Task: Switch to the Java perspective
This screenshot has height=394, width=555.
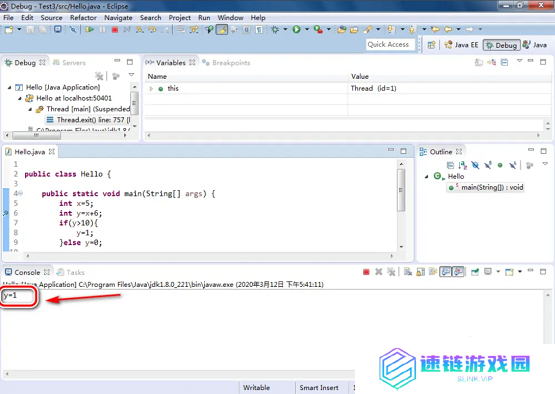Action: click(x=535, y=45)
